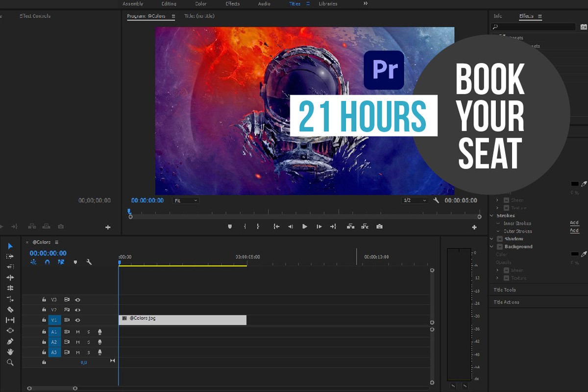The height and width of the screenshot is (392, 588).
Task: Switch to the Color workspace
Action: [x=201, y=4]
